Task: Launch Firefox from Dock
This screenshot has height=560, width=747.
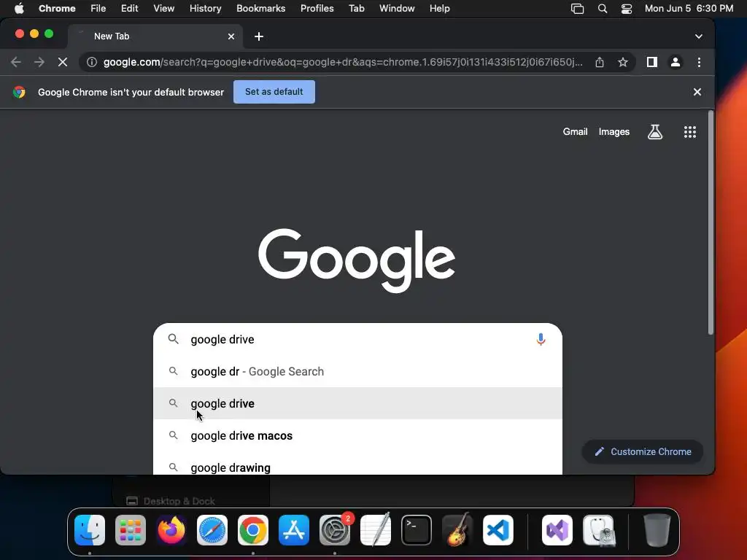Action: coord(171,530)
